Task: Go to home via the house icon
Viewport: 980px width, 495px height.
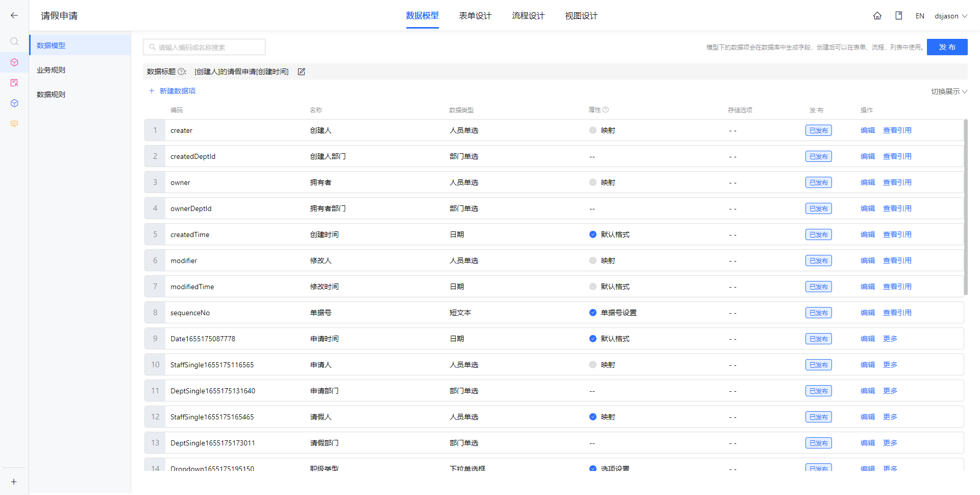Action: pyautogui.click(x=877, y=16)
